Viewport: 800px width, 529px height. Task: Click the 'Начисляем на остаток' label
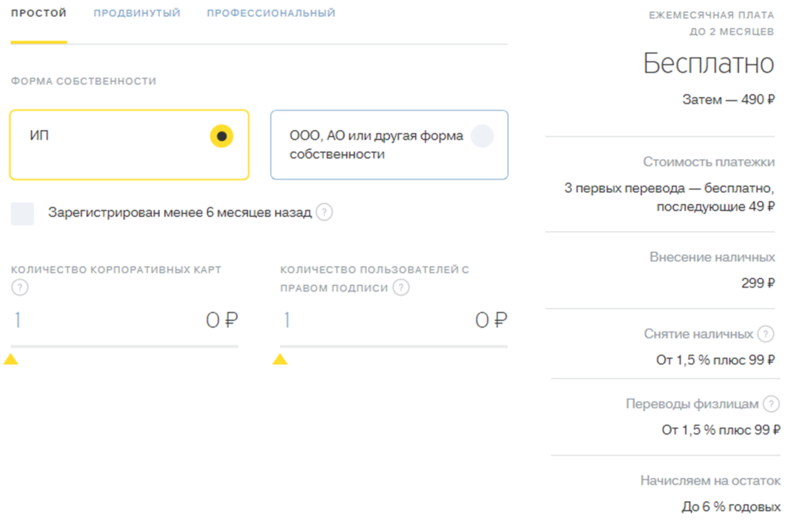pyautogui.click(x=707, y=481)
